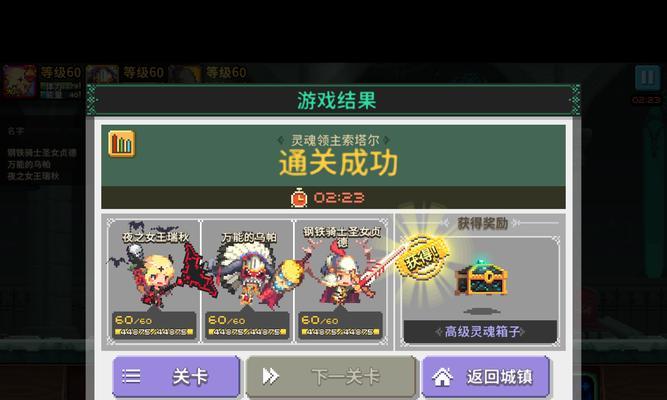Click 夜之女王瑞秋 experience bar
This screenshot has width=667, height=400.
(154, 332)
